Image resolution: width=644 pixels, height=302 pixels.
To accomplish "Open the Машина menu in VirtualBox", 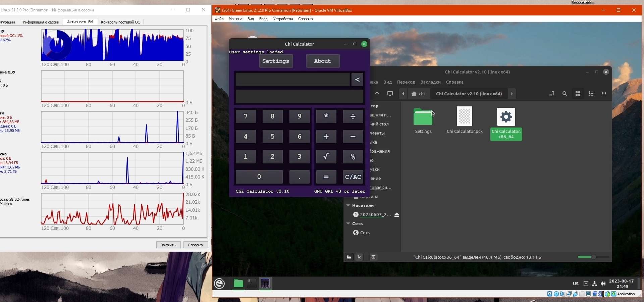I will tap(235, 19).
